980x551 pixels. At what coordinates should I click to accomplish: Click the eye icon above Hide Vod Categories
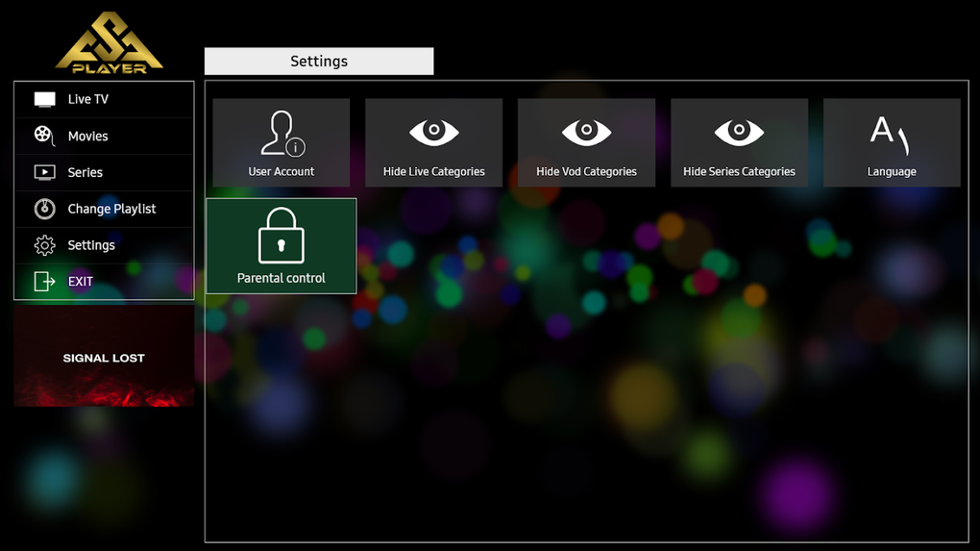tap(586, 132)
